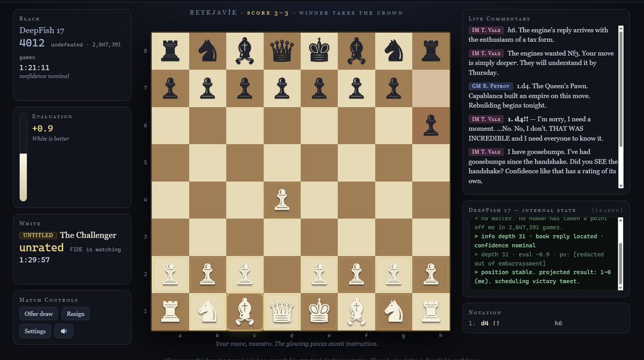
Task: Click the GM R. Petrov commentator tag
Action: click(x=491, y=86)
